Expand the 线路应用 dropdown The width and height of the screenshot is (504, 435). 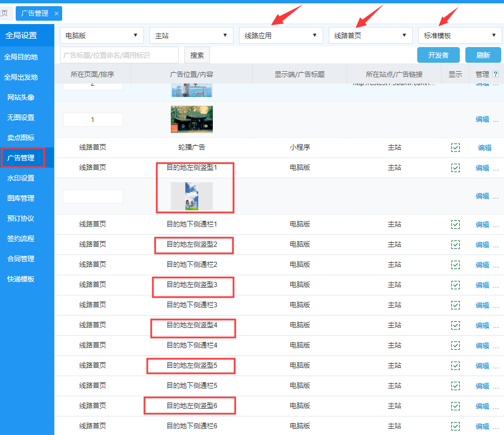(x=281, y=35)
